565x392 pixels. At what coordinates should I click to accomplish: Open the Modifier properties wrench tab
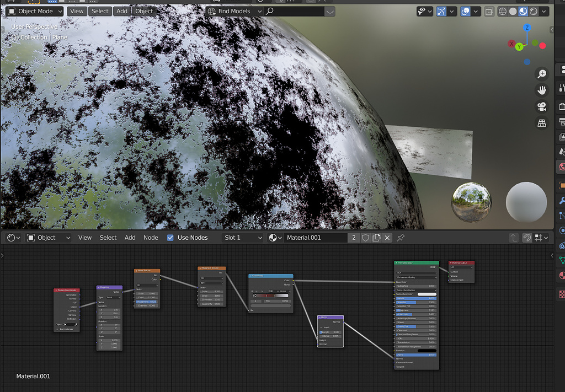(x=561, y=201)
